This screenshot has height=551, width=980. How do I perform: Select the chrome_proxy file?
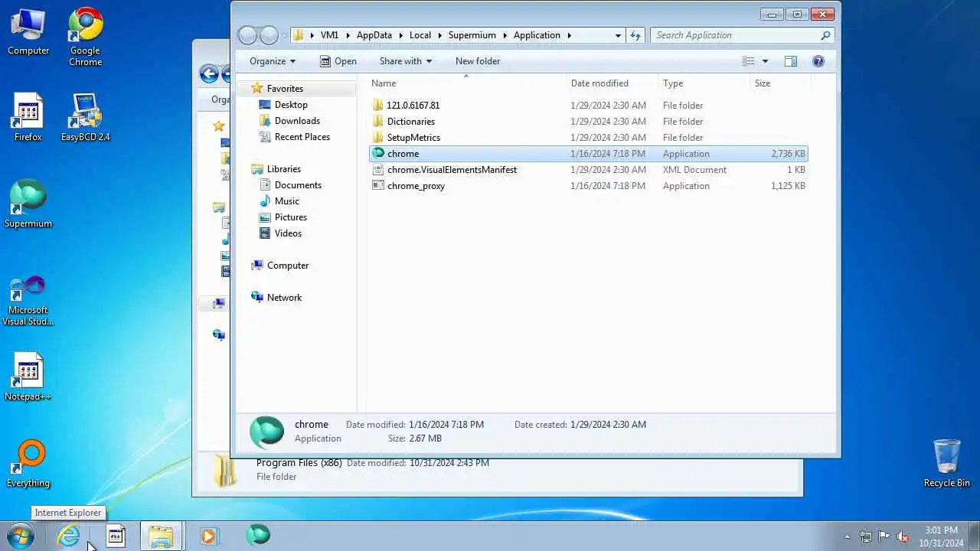coord(416,186)
